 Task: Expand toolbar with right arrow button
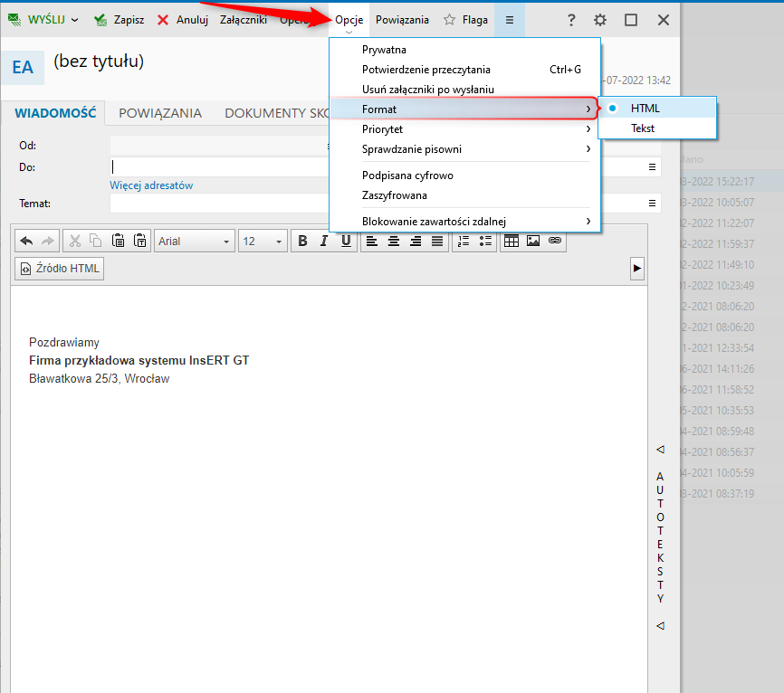click(637, 269)
